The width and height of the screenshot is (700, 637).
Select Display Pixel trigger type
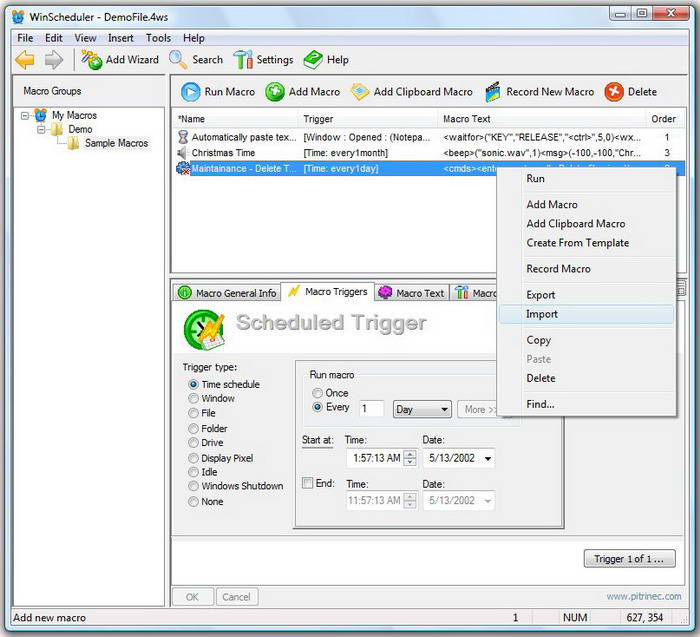click(193, 458)
